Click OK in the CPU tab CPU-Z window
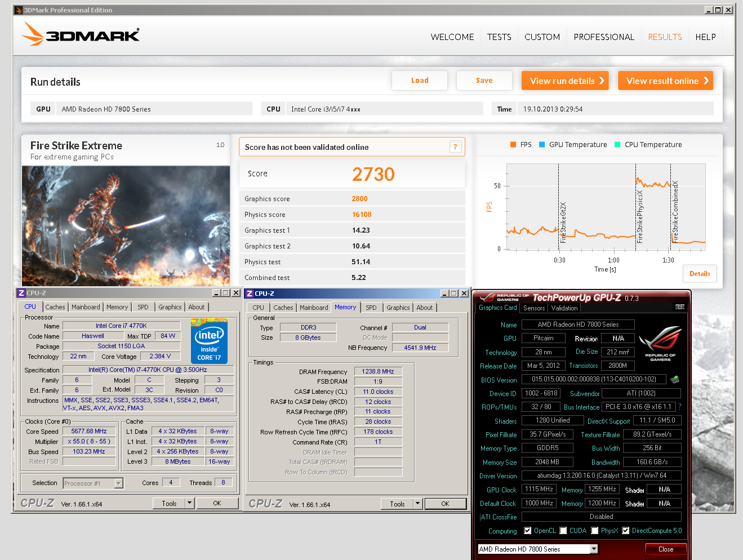 (x=217, y=503)
